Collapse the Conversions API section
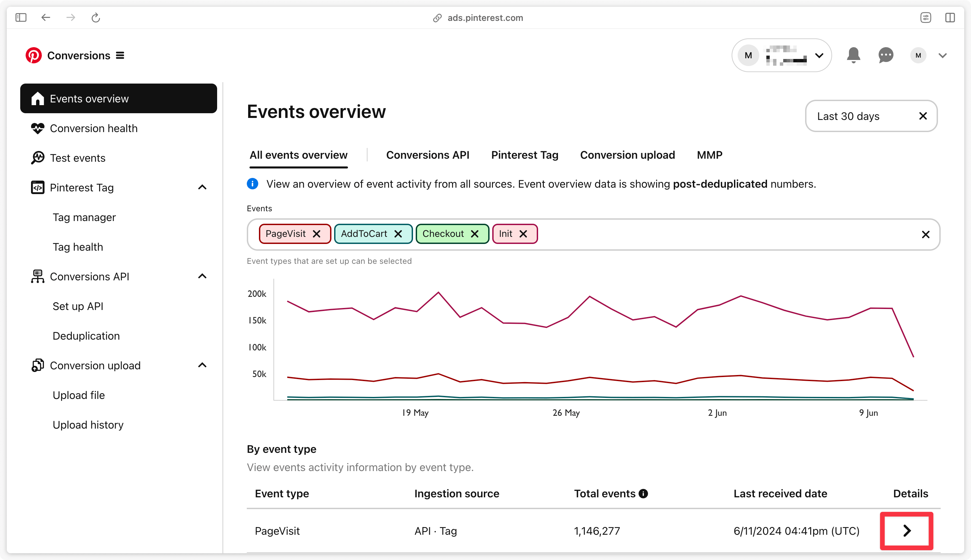This screenshot has height=560, width=971. [203, 277]
